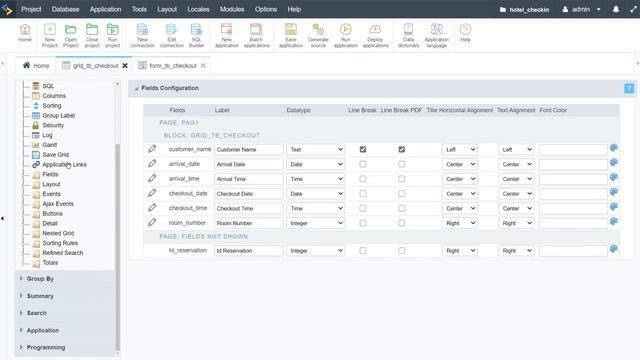Click the Edit connection icon
This screenshot has width=640, height=360.
171,36
